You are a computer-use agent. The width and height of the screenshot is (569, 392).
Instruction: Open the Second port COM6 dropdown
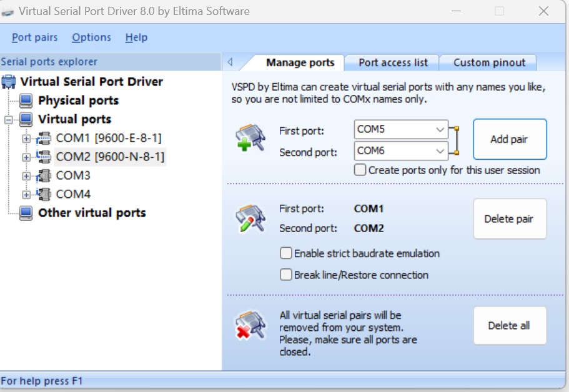pyautogui.click(x=440, y=151)
